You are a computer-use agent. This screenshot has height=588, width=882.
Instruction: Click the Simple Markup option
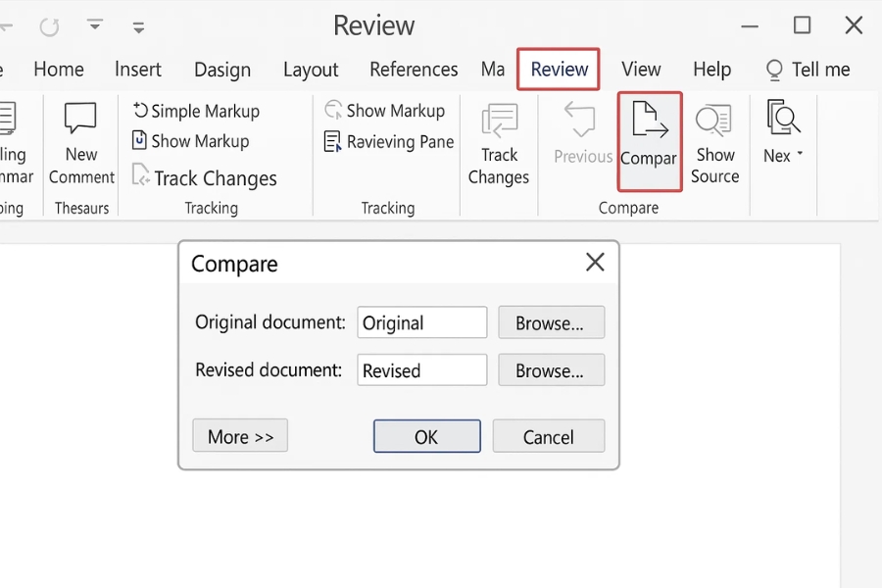pos(196,111)
